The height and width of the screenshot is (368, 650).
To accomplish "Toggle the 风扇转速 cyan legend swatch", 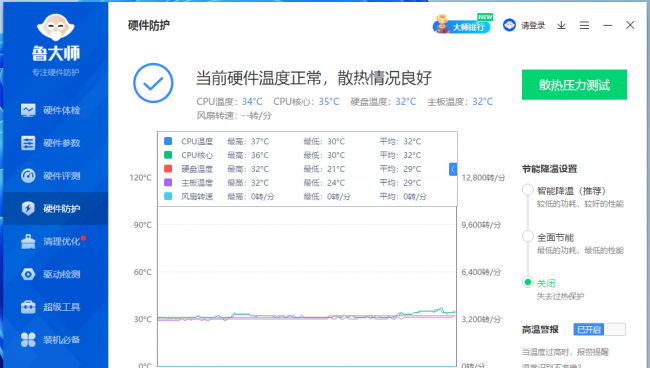I will coord(168,196).
